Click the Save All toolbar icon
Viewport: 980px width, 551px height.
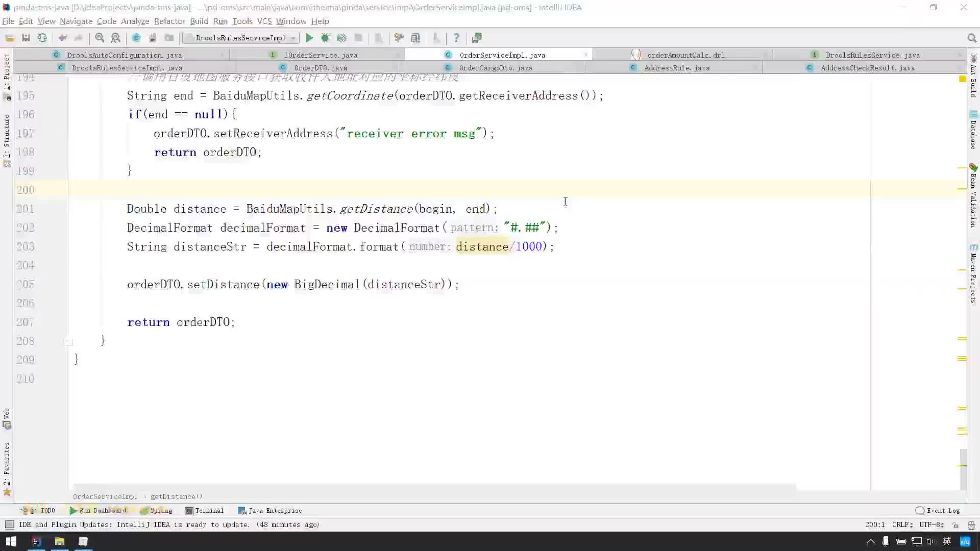(26, 38)
